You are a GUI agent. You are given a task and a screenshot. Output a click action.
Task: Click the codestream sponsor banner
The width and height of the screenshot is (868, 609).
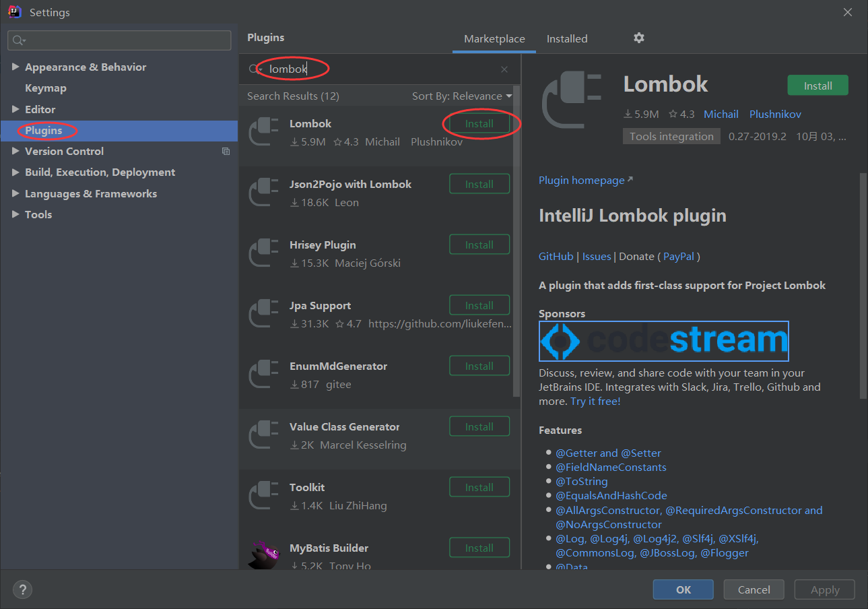click(664, 342)
